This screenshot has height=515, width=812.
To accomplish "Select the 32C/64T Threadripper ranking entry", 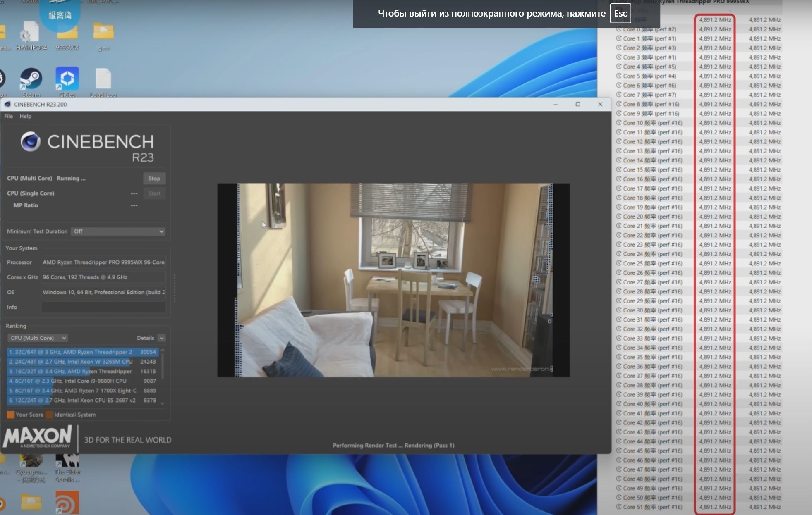I will 82,352.
